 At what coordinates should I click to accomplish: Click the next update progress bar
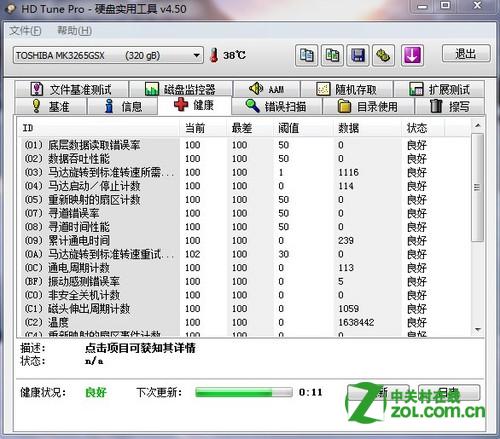tap(244, 392)
